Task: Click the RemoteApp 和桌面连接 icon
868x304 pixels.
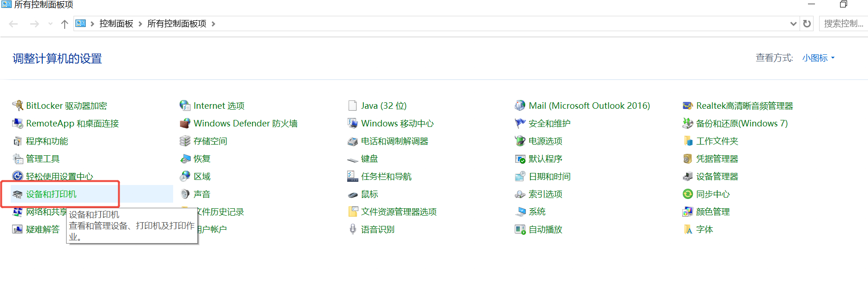Action: 18,123
